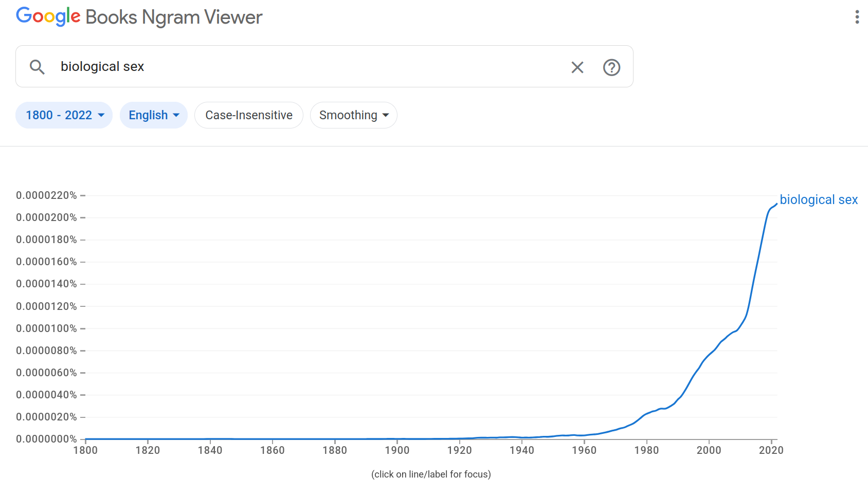Click the Books Ngram Viewer title
The height and width of the screenshot is (495, 868).
[174, 17]
